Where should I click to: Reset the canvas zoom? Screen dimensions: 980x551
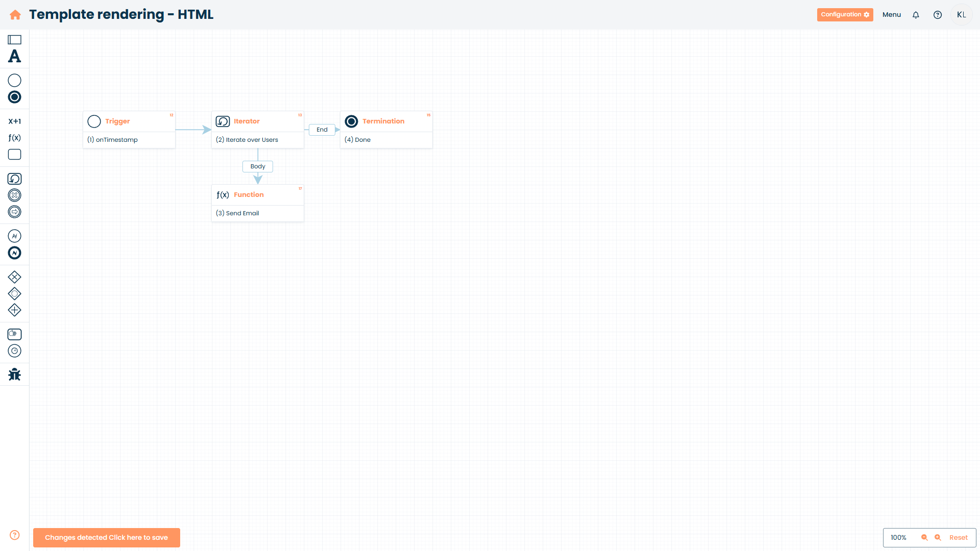tap(958, 538)
